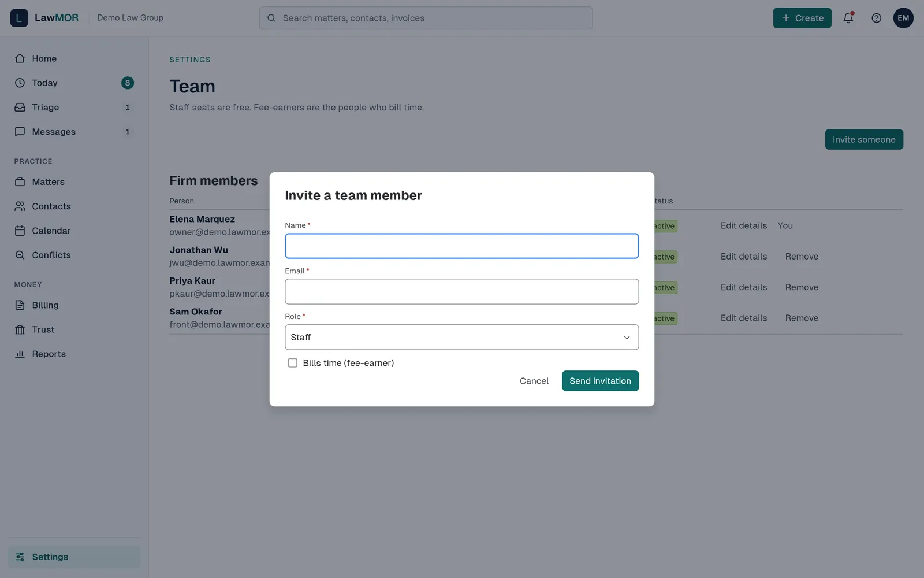The image size is (924, 578).
Task: Click the Matters briefcase icon
Action: click(20, 181)
